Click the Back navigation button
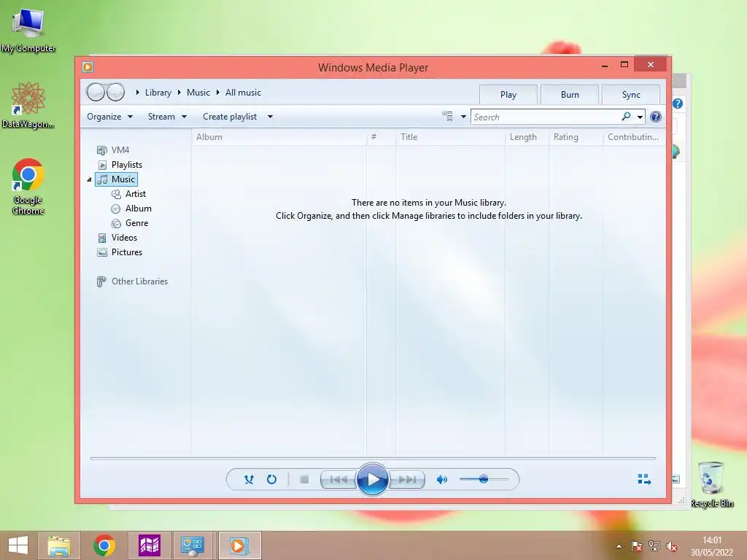Viewport: 747px width, 560px height. click(x=96, y=93)
